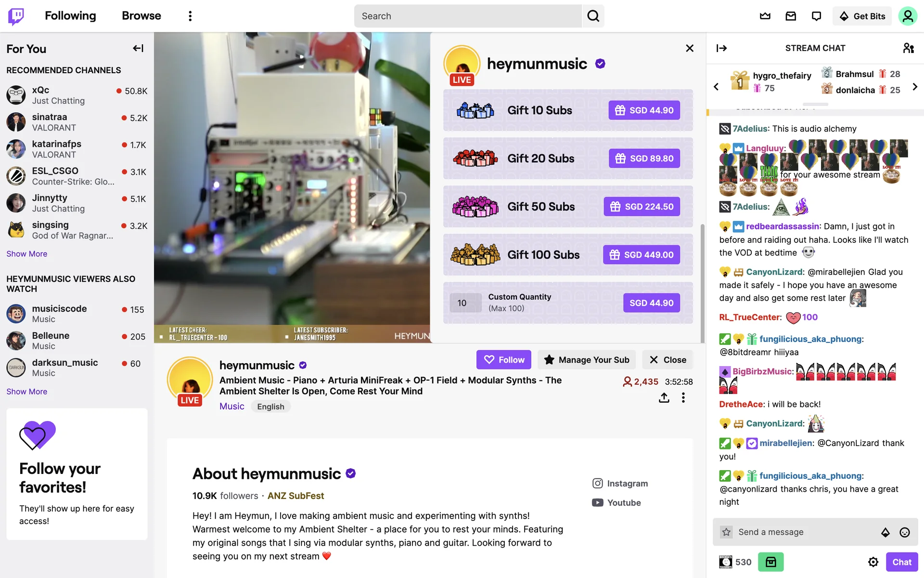Screen dimensions: 924x578
Task: Click the share stream upload icon
Action: (x=664, y=398)
